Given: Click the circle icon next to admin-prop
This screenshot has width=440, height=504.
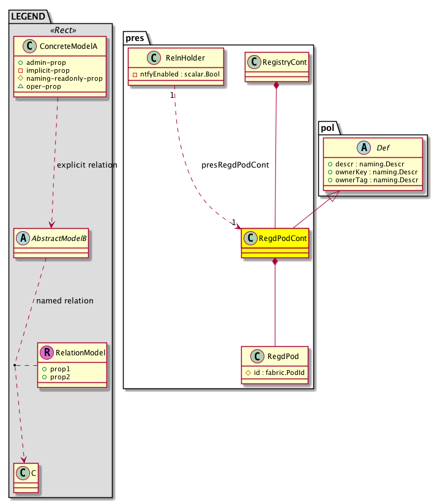Looking at the screenshot, I should pyautogui.click(x=21, y=62).
